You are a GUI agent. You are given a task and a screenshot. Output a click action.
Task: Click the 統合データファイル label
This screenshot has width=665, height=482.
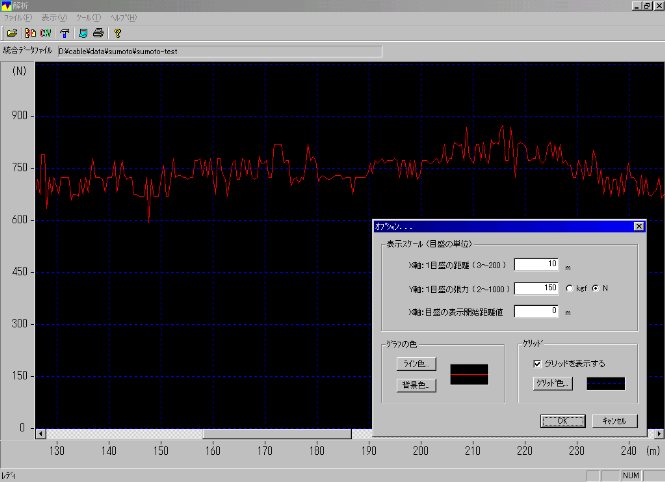[x=28, y=50]
